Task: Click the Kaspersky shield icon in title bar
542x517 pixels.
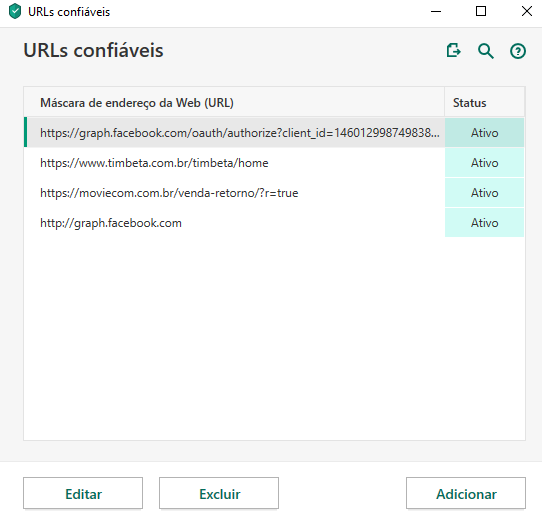Action: click(x=15, y=11)
